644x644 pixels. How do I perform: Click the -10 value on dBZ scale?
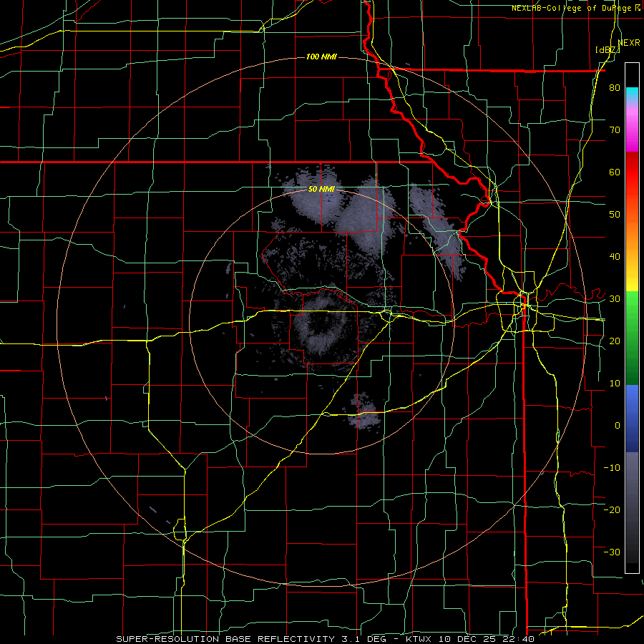pyautogui.click(x=612, y=467)
